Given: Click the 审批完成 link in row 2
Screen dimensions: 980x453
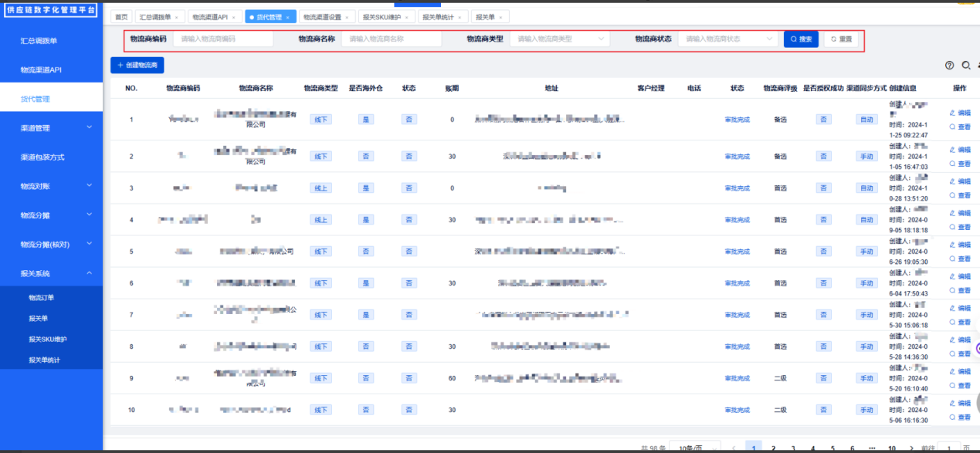Looking at the screenshot, I should 737,157.
